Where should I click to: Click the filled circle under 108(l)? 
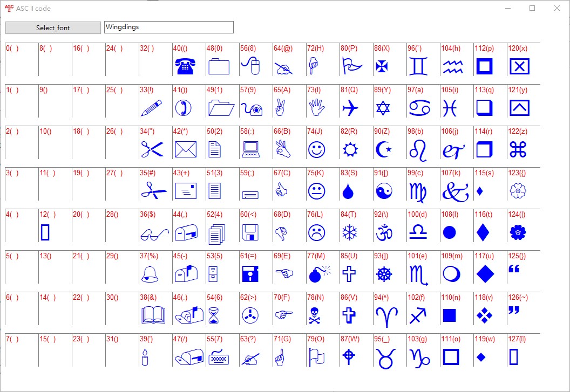(x=449, y=232)
